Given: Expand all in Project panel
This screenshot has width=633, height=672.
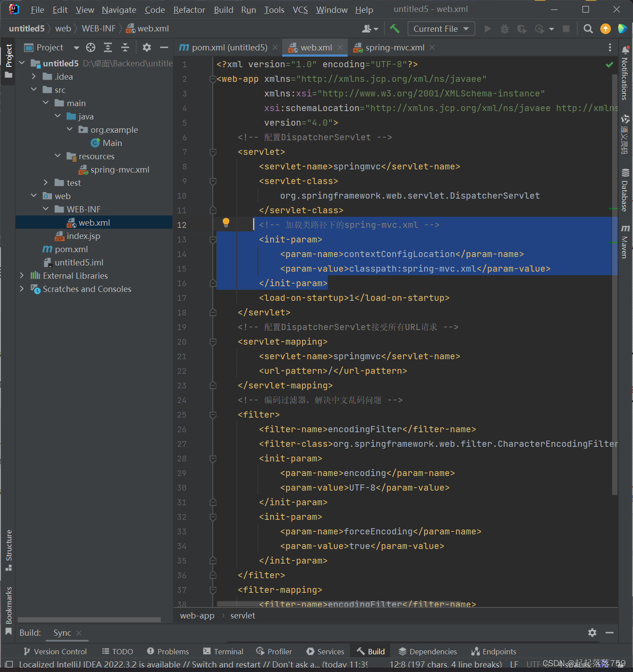Looking at the screenshot, I should pos(108,47).
